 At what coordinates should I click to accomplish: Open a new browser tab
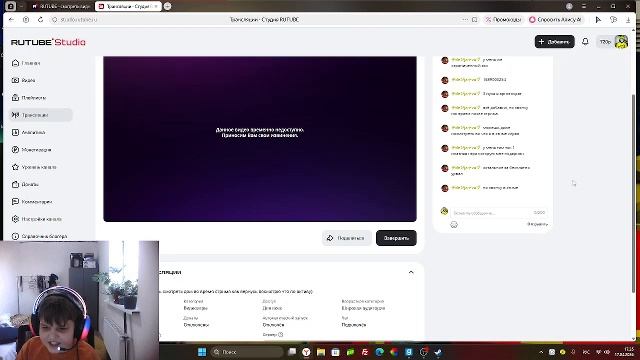click(167, 6)
